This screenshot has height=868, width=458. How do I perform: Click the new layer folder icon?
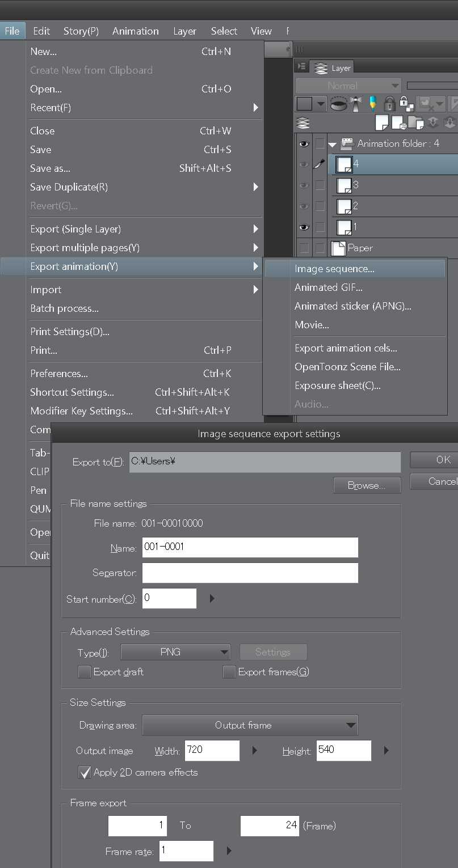[416, 122]
